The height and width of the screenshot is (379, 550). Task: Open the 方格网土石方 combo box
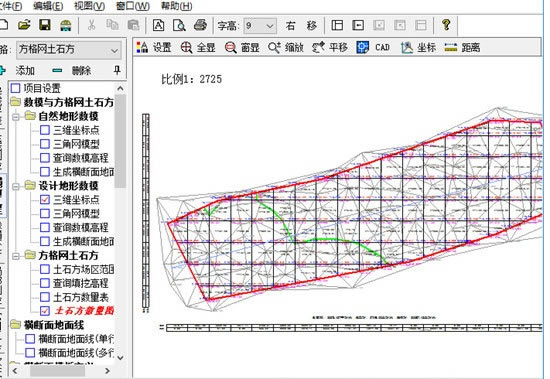(69, 49)
